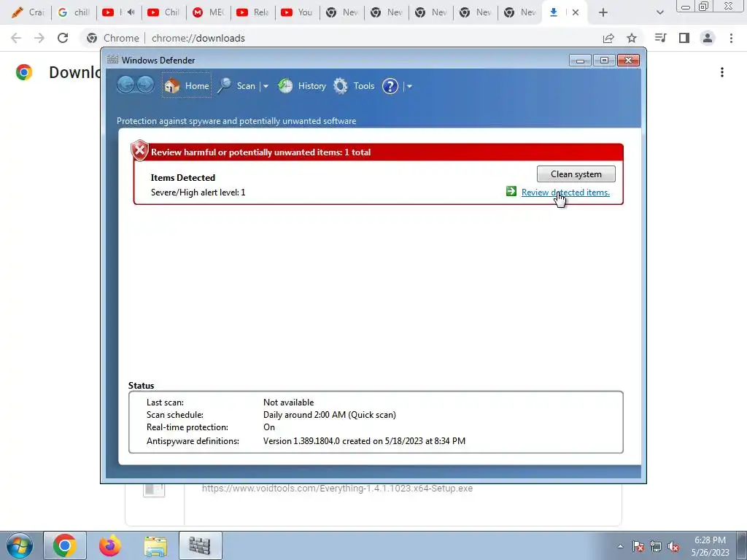Open Windows Explorer from taskbar
747x560 pixels.
coord(155,545)
